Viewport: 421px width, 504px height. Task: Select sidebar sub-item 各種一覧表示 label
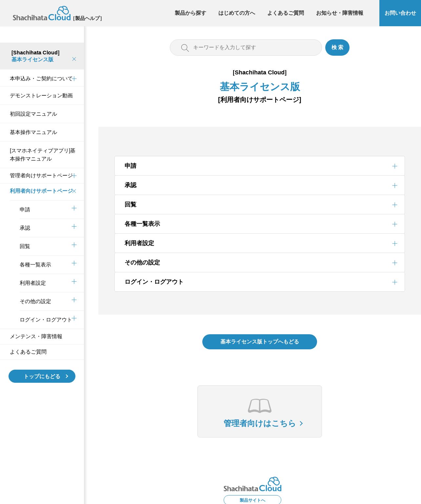(35, 265)
